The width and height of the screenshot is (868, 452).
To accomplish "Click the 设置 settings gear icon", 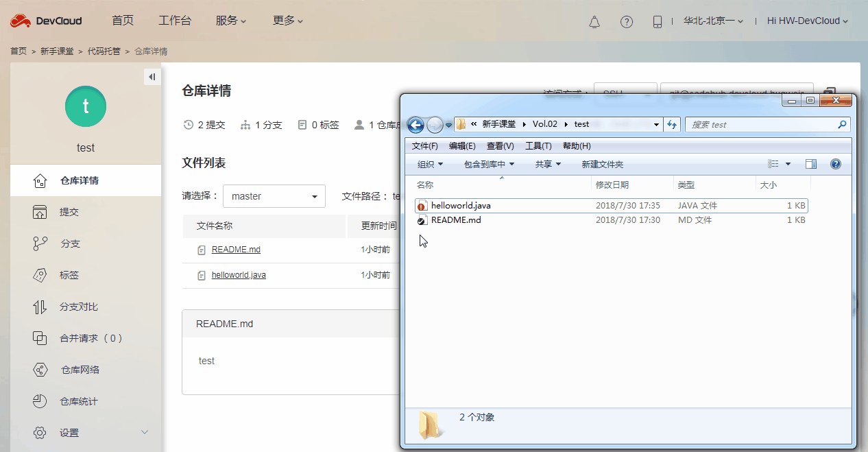I will tap(41, 432).
